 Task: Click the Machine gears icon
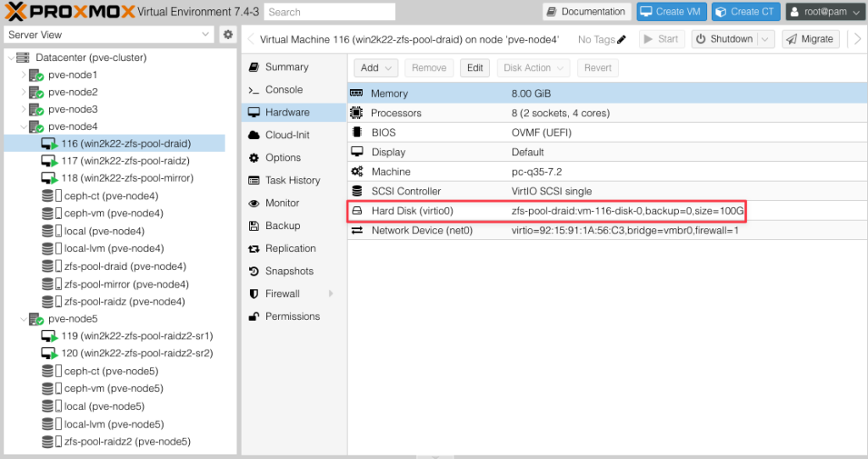point(357,171)
